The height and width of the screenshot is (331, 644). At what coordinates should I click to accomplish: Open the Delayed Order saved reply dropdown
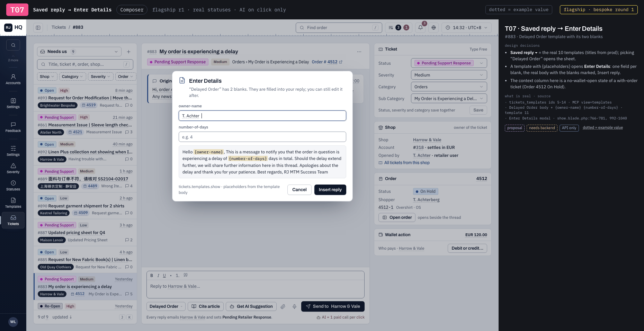(166, 306)
